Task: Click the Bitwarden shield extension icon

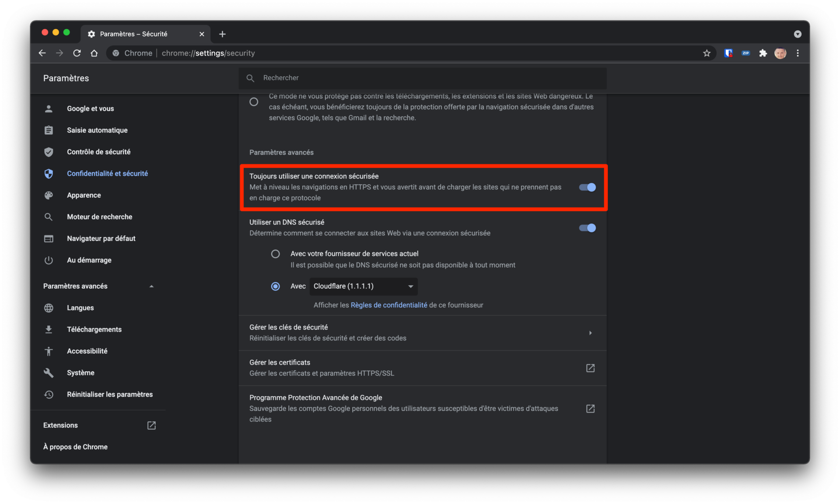Action: 728,53
